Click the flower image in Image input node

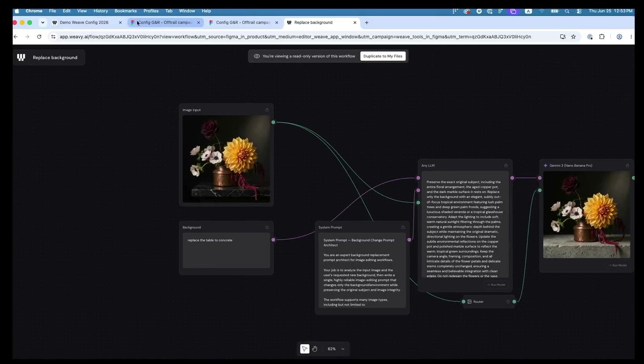[226, 159]
